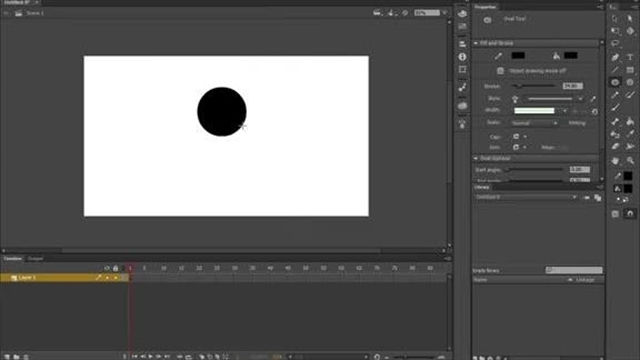Click the Edit Symbols button
This screenshot has width=640, height=360.
(x=391, y=13)
